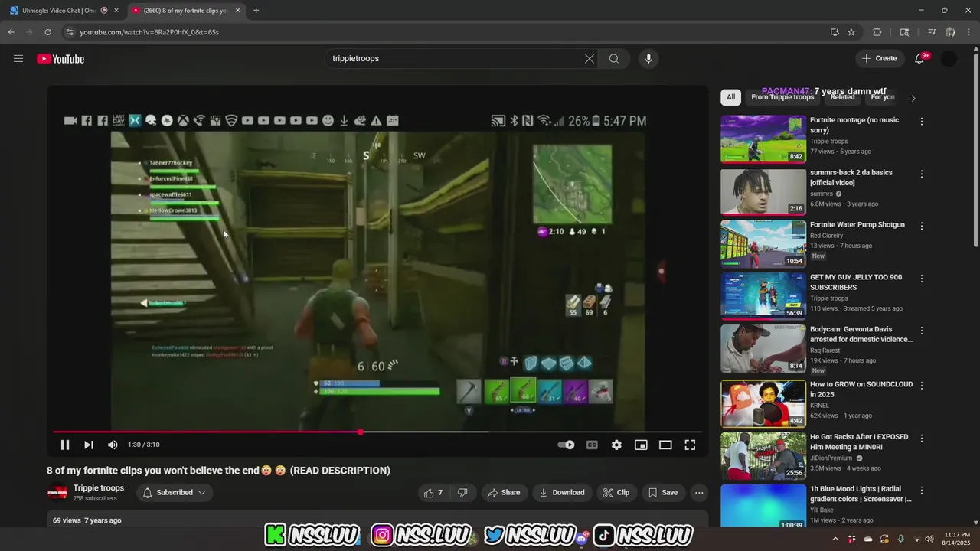
Task: Open the YouTube account avatar menu
Action: click(949, 59)
